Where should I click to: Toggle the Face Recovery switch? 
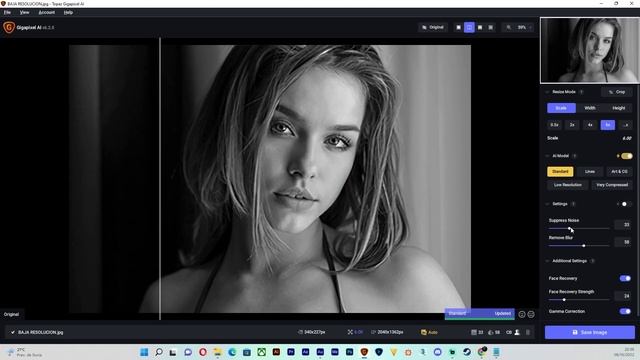625,278
